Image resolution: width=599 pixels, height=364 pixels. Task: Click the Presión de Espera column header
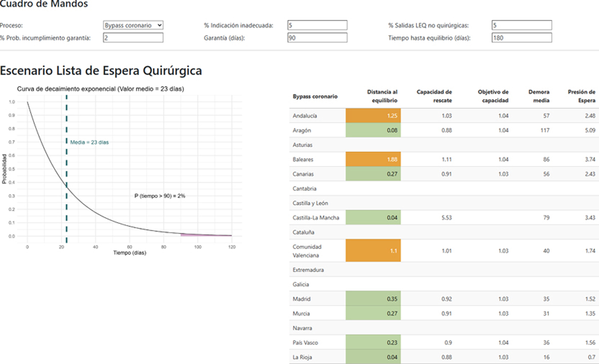pyautogui.click(x=581, y=96)
